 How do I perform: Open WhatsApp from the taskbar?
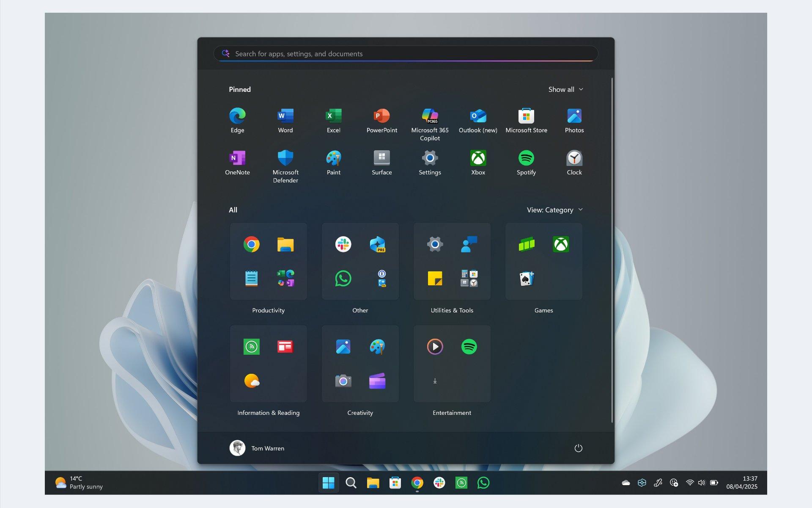point(484,483)
